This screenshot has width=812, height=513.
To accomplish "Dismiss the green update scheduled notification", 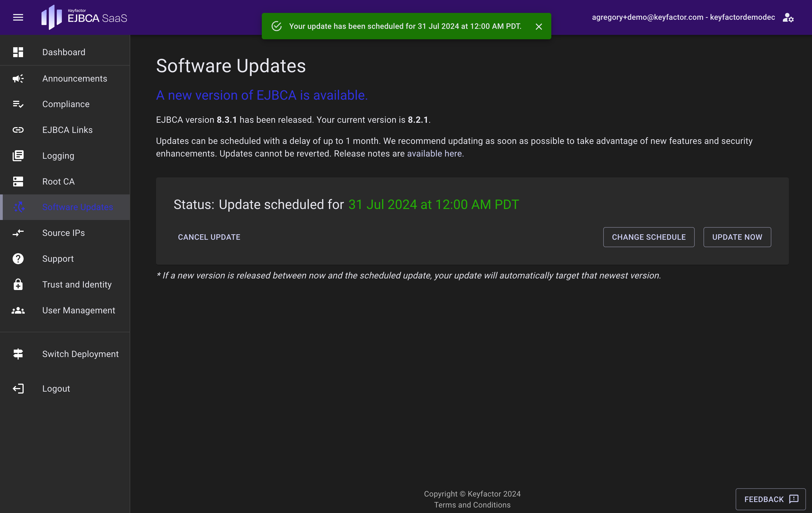I will pyautogui.click(x=538, y=27).
